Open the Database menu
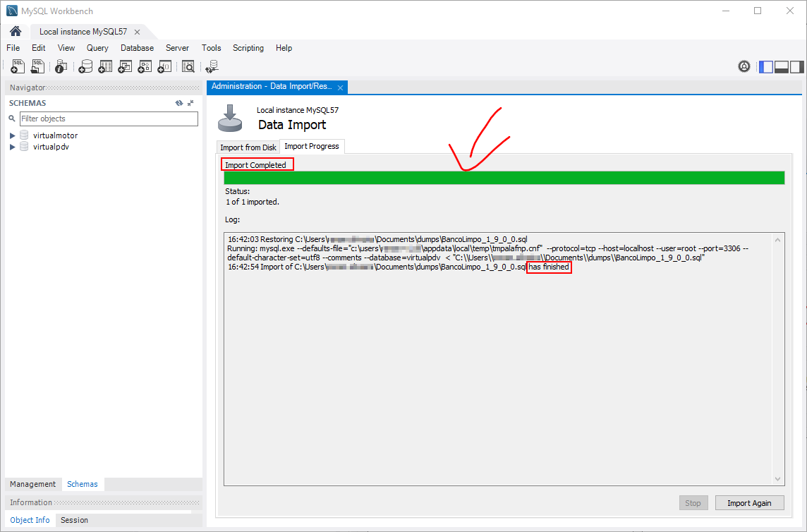Viewport: 807px width, 532px height. (x=137, y=48)
